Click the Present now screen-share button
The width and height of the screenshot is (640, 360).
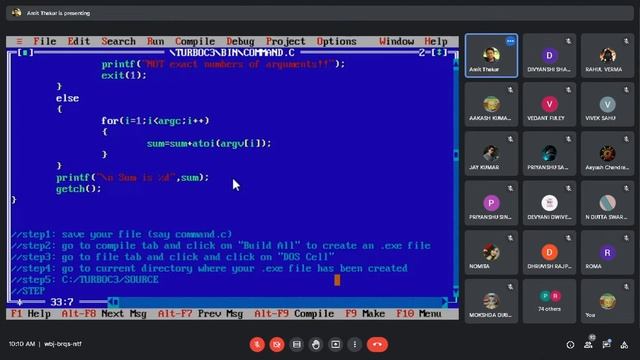point(336,344)
